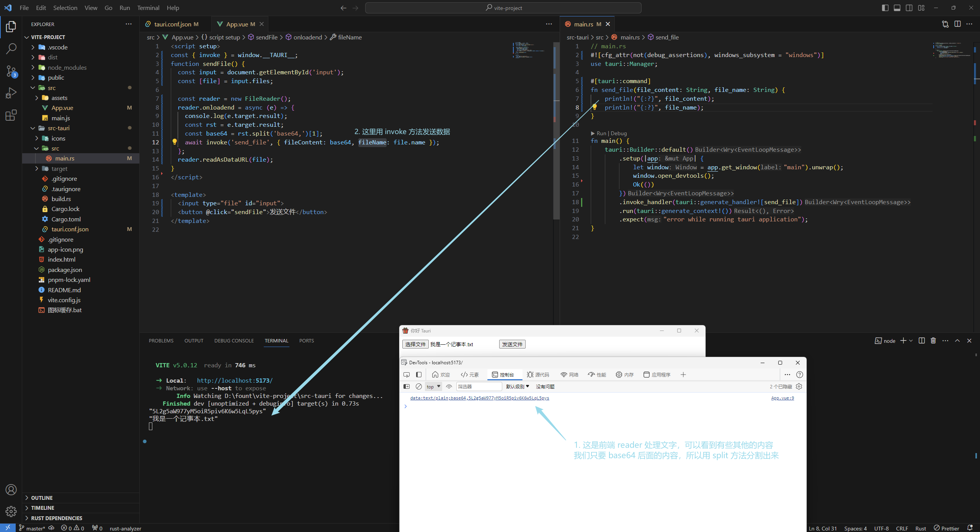The width and height of the screenshot is (980, 532).
Task: Expand the OUTLINE section
Action: tap(81, 498)
